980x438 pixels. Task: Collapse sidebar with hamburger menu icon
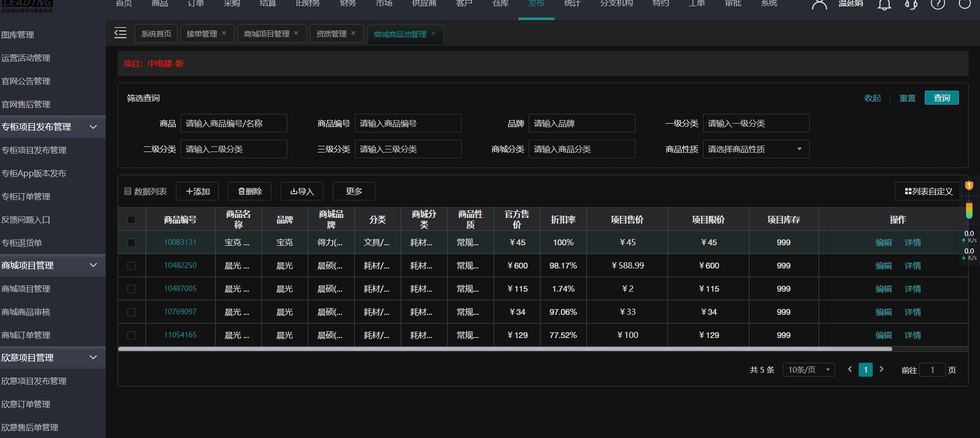click(120, 33)
